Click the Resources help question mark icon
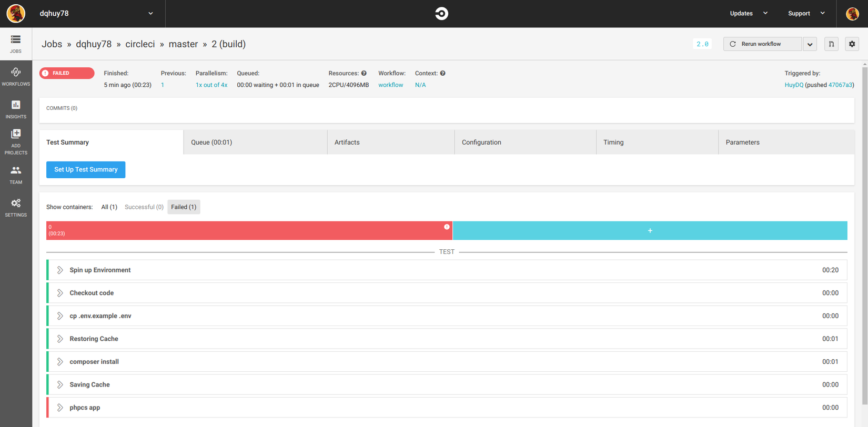The image size is (868, 427). coord(364,73)
